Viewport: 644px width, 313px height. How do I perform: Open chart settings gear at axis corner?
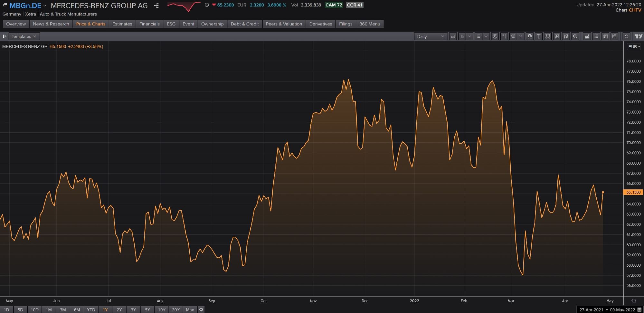[x=634, y=301]
